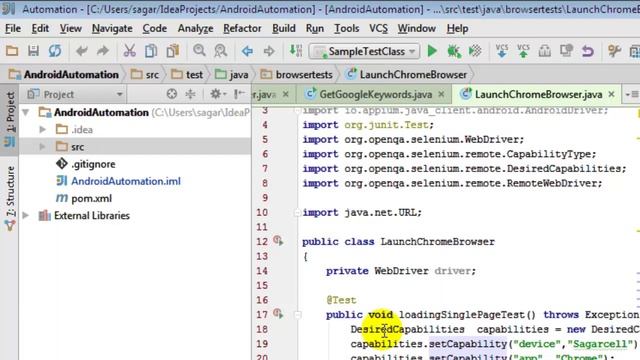The width and height of the screenshot is (640, 360).
Task: Open the Run menu
Action: point(315,29)
